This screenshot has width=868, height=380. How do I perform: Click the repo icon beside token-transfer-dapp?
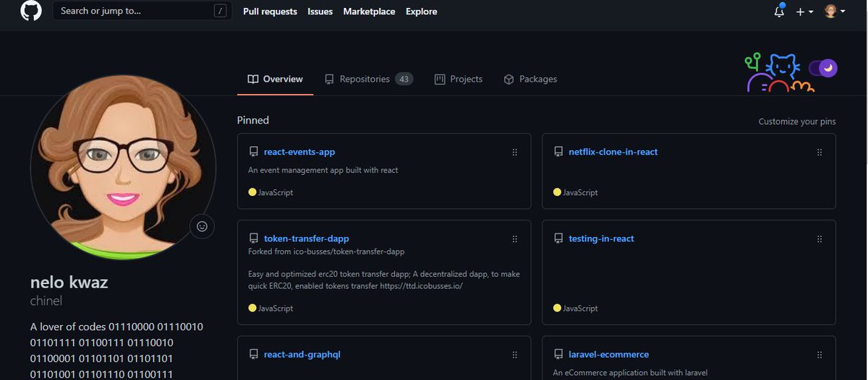[253, 238]
